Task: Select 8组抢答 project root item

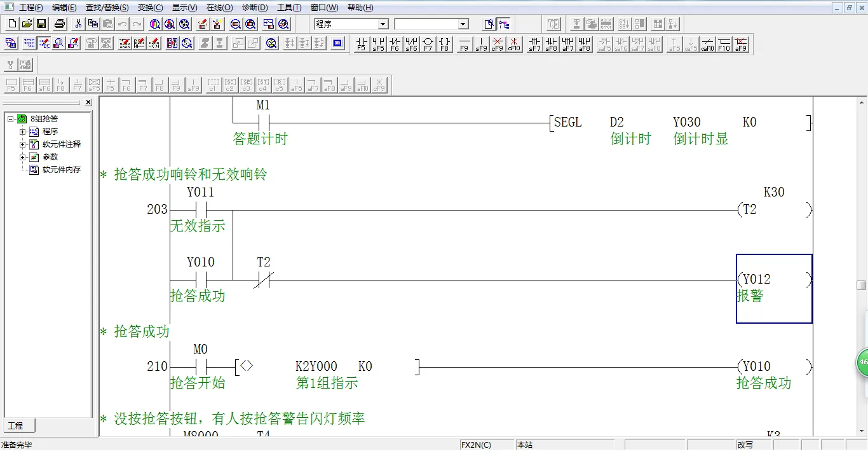Action: (x=44, y=119)
